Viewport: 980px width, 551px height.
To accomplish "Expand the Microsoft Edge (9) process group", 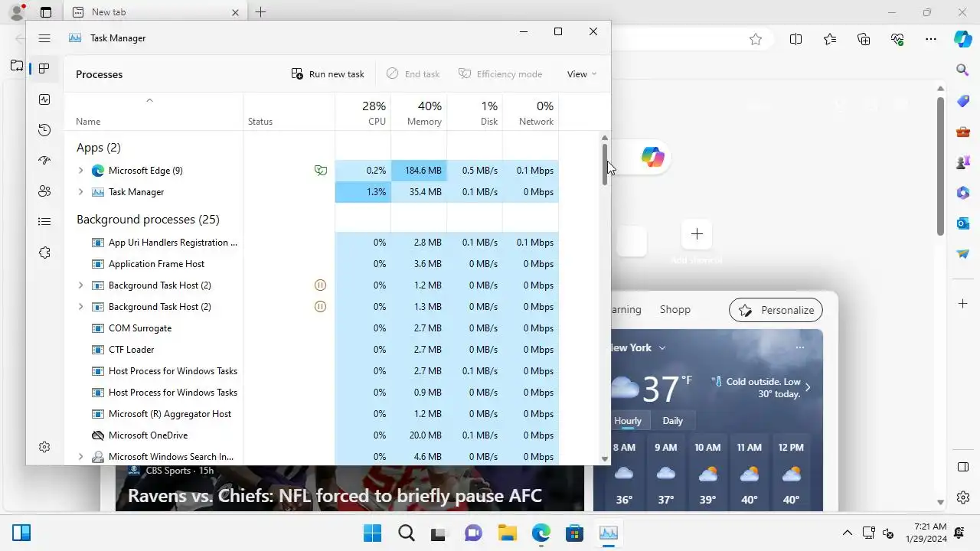I will [x=80, y=171].
